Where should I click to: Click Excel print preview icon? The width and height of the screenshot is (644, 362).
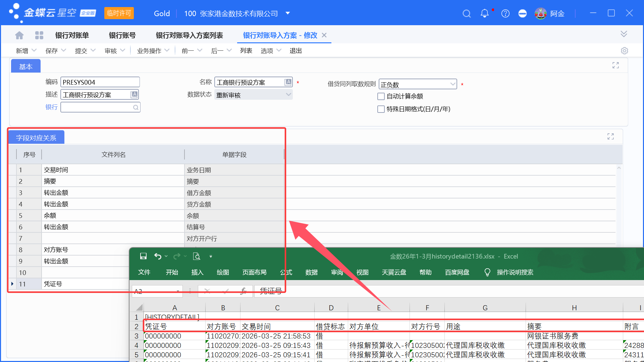point(197,257)
